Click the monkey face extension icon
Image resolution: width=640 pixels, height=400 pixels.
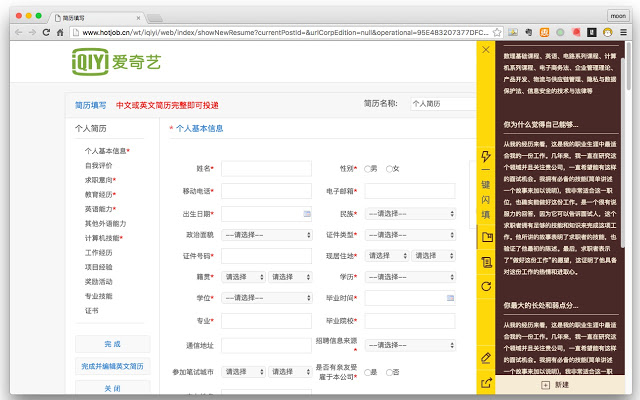click(608, 32)
